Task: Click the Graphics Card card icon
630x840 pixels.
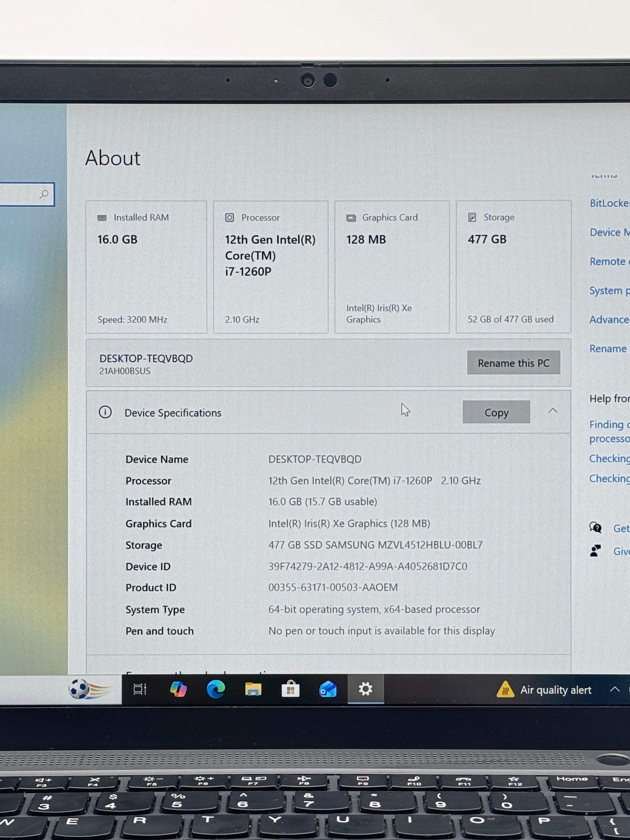Action: click(351, 218)
